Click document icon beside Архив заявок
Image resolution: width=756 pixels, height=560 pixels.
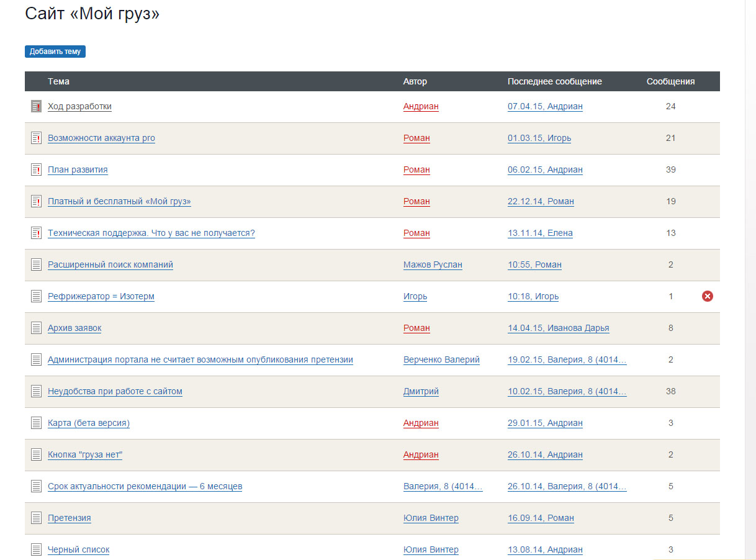(36, 328)
